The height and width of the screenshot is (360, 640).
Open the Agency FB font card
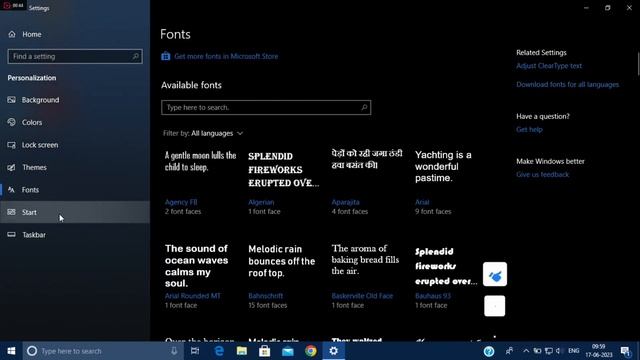tap(201, 182)
